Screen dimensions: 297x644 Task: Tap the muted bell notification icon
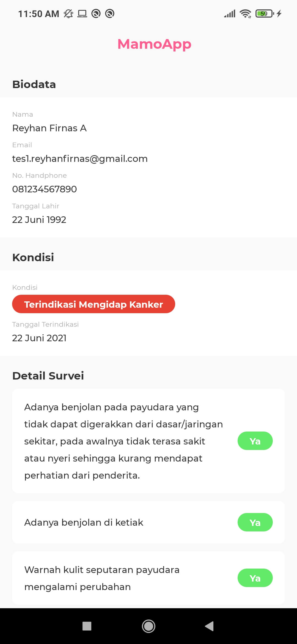pos(68,13)
